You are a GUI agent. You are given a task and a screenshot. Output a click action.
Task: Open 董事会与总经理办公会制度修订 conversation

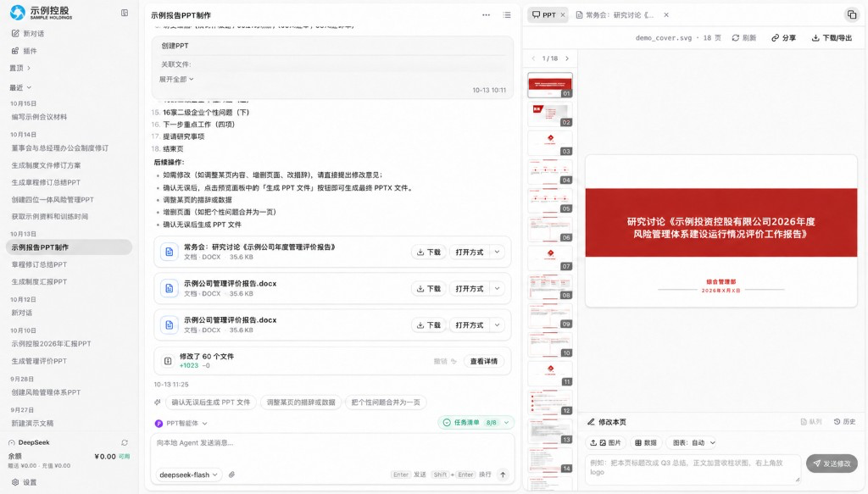[60, 148]
